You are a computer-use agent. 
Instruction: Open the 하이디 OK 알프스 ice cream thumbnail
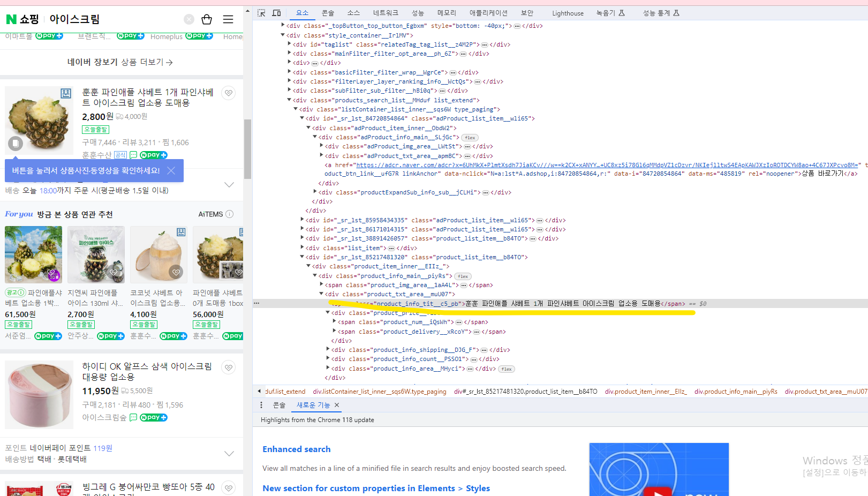(39, 394)
